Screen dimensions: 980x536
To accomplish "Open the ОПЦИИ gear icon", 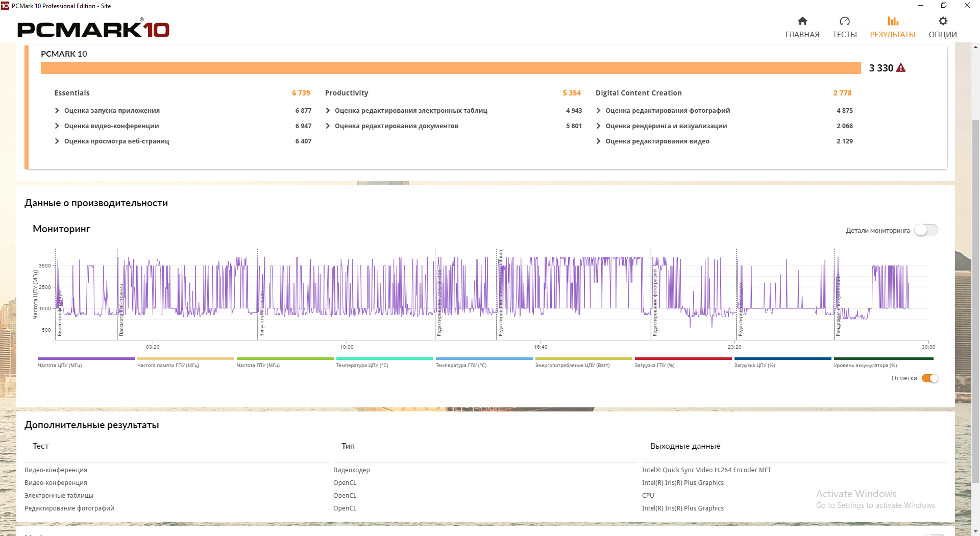I will [943, 21].
